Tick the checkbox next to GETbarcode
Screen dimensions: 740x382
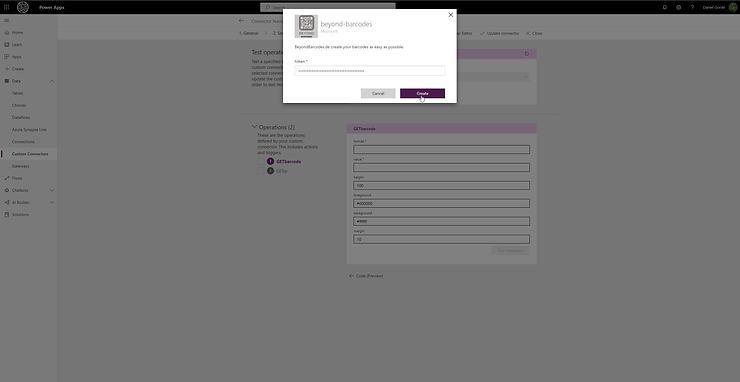(x=261, y=161)
